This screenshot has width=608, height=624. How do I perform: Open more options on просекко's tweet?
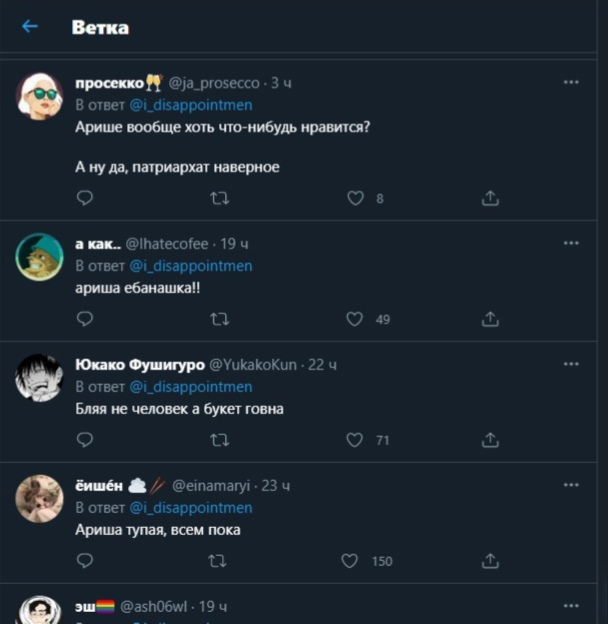click(x=571, y=83)
